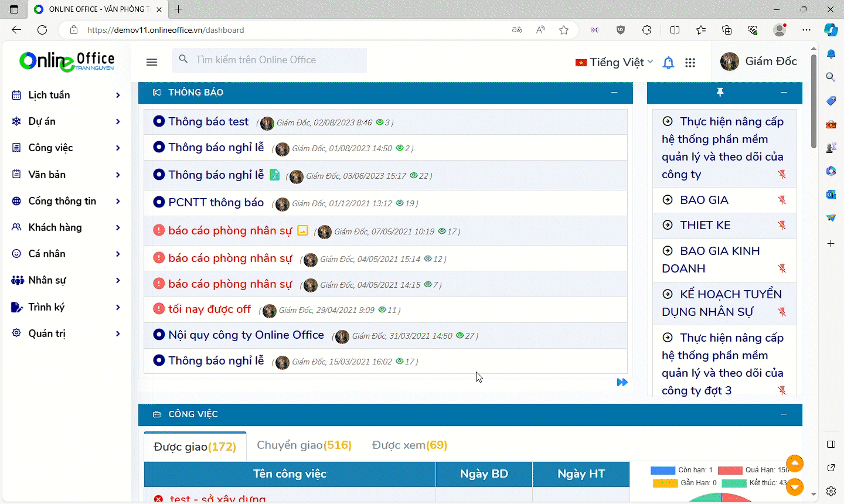Unpin the THIET KE pinned item

point(782,225)
